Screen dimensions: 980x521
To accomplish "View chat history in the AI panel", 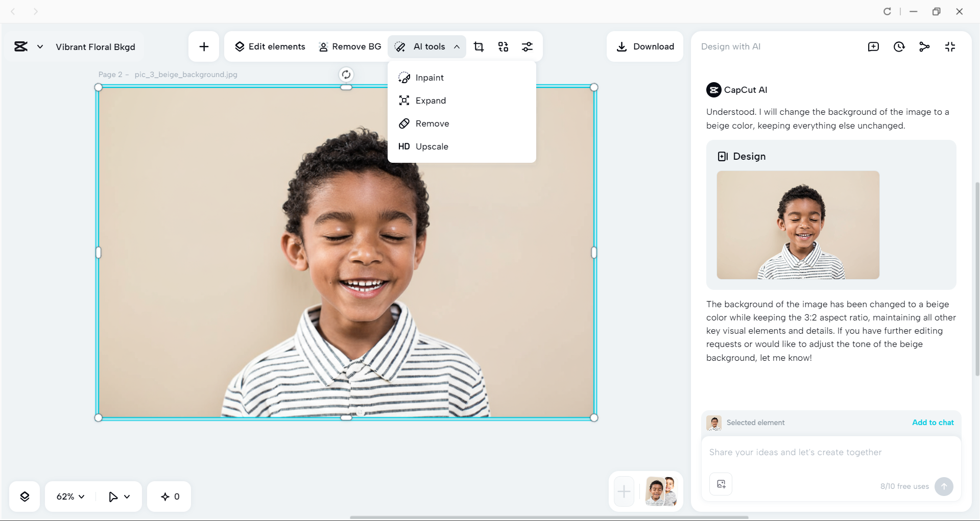I will tap(899, 46).
